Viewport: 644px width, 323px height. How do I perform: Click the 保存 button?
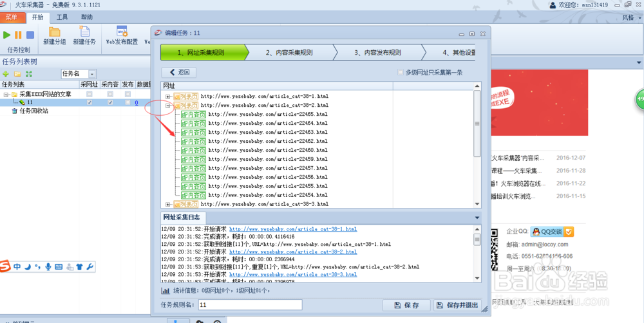406,305
